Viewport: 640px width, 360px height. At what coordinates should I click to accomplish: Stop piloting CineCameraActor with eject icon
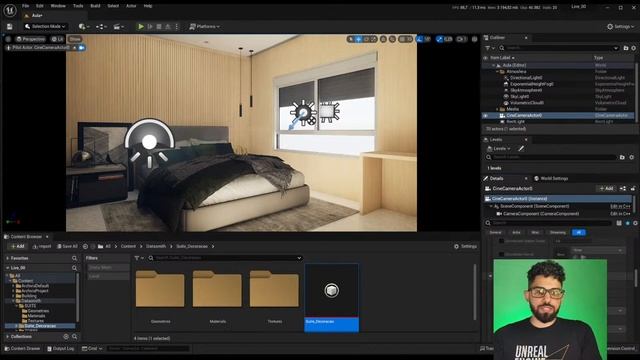74,48
